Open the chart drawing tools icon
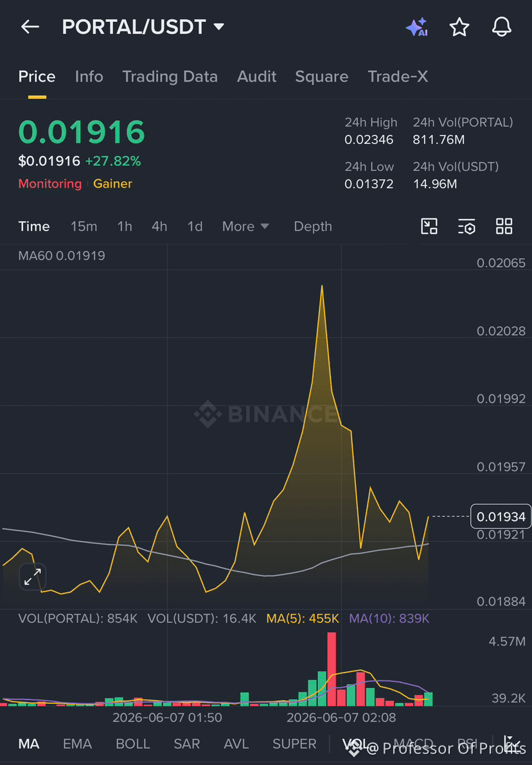 pyautogui.click(x=429, y=226)
